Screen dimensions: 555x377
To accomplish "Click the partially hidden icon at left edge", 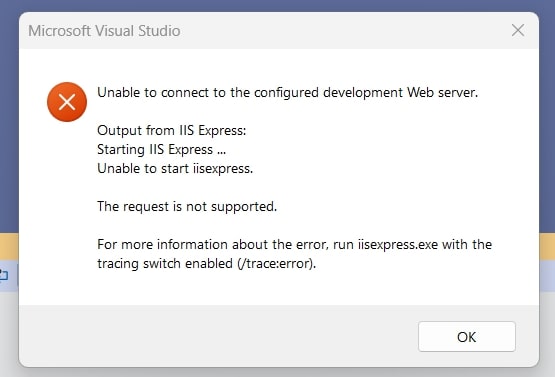I will [x=4, y=275].
